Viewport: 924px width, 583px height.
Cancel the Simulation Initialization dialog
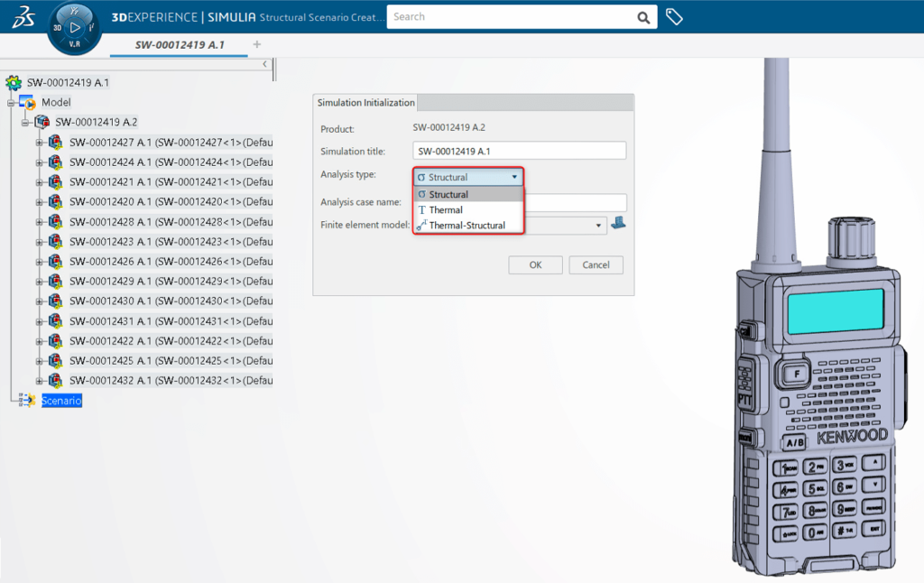(x=596, y=264)
